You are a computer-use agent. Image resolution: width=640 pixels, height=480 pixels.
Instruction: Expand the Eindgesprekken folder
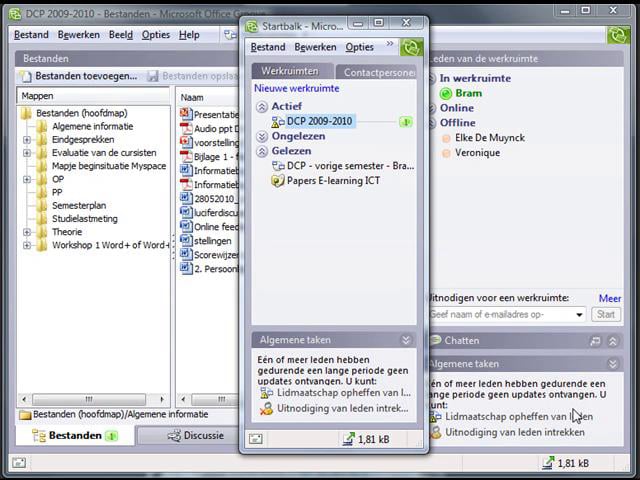click(x=27, y=140)
